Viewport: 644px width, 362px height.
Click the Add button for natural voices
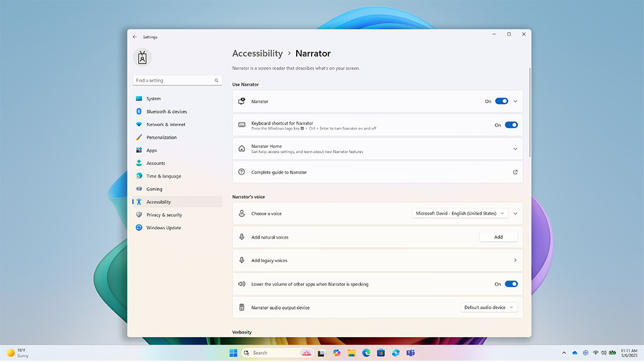point(498,237)
